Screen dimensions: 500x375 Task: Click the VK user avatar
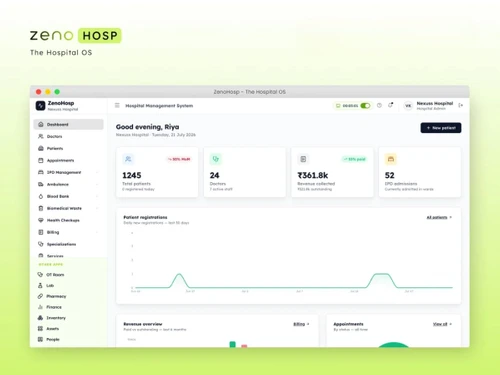click(408, 106)
